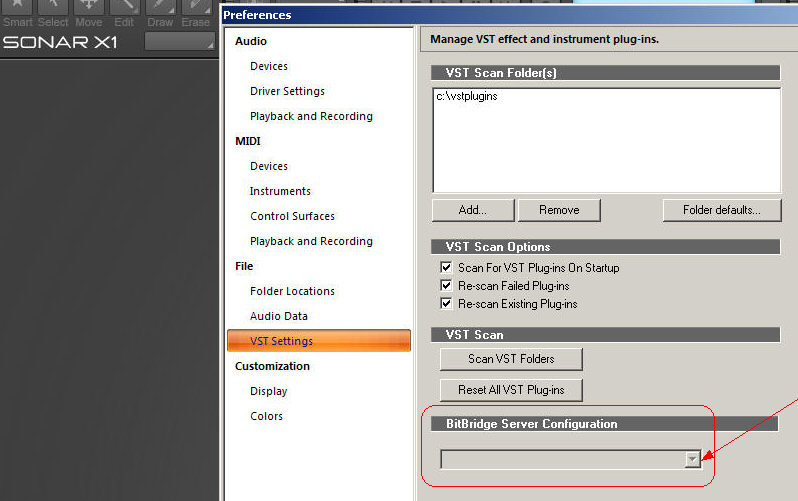Select the VST Settings page
The width and height of the screenshot is (798, 501).
[319, 341]
